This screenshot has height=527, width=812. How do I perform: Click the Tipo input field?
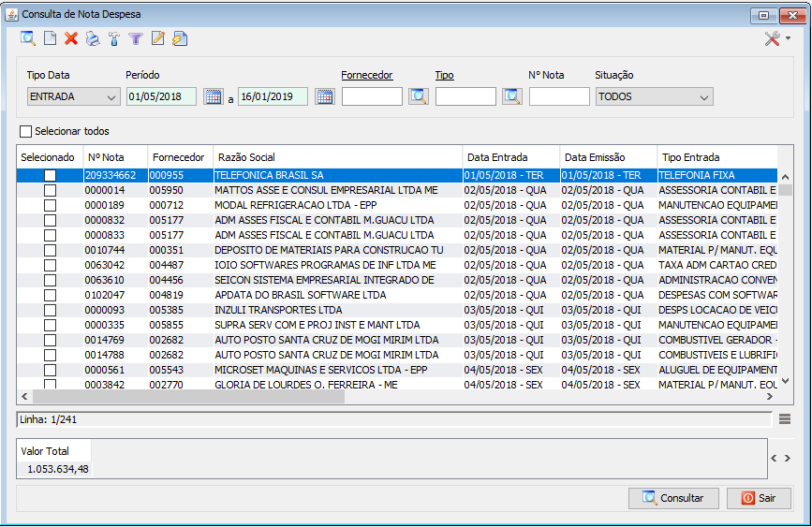[465, 96]
